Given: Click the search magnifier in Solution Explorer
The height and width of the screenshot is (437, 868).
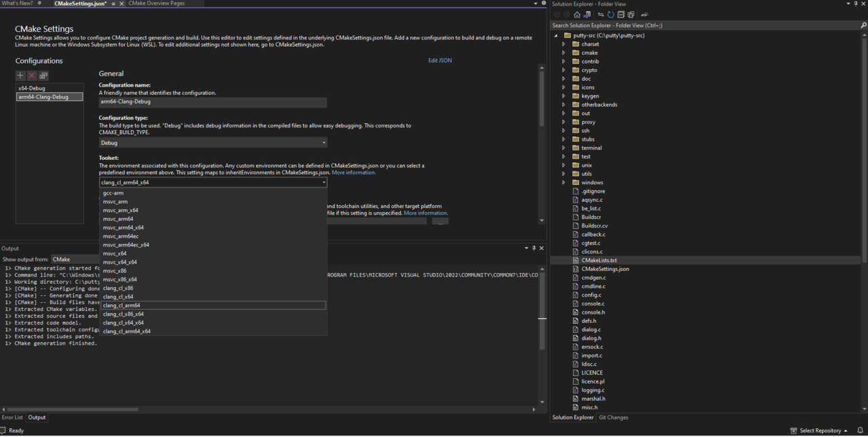Looking at the screenshot, I should coord(862,25).
